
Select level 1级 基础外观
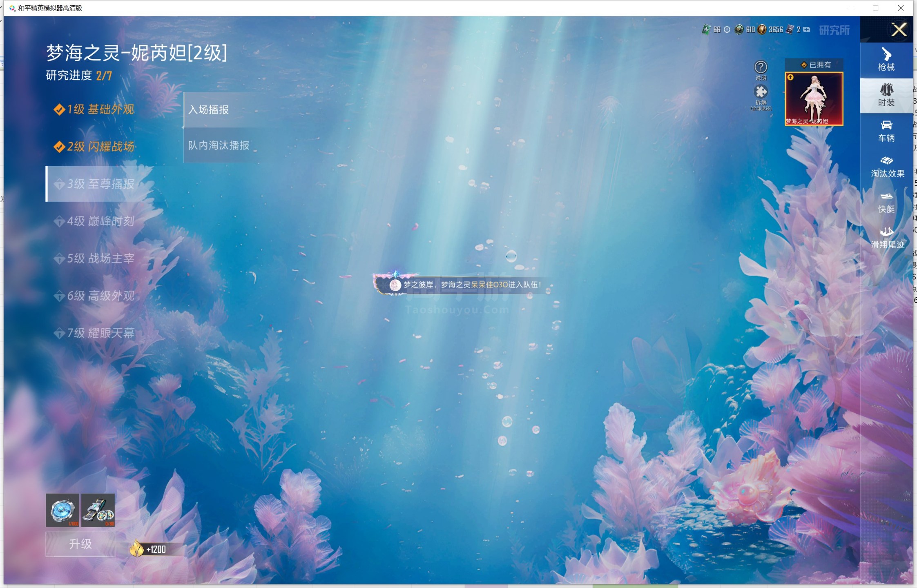94,109
